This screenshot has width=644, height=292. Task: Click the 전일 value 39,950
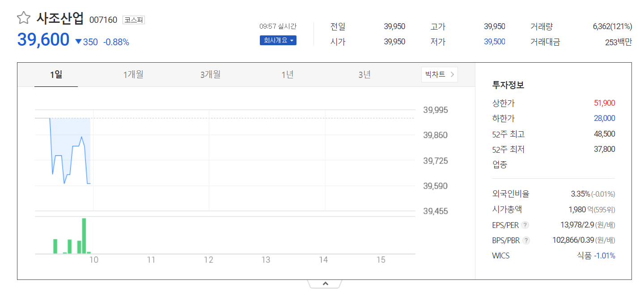(394, 27)
